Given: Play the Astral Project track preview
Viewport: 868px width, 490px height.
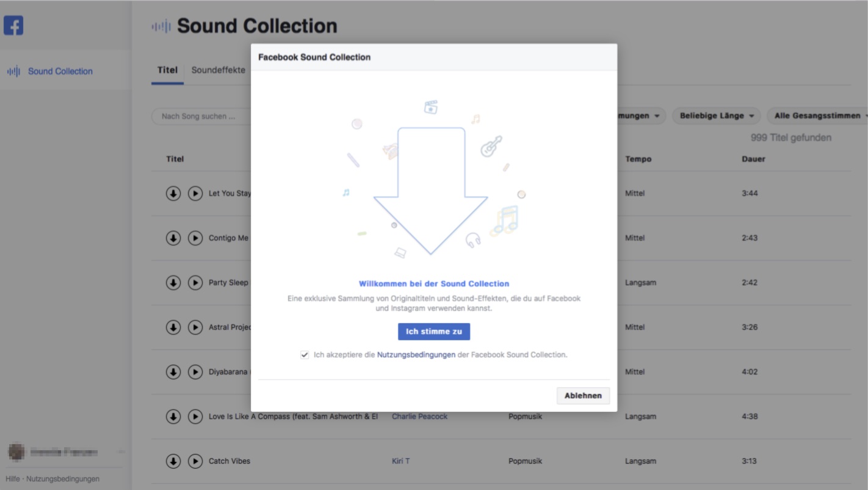Looking at the screenshot, I should pos(195,327).
